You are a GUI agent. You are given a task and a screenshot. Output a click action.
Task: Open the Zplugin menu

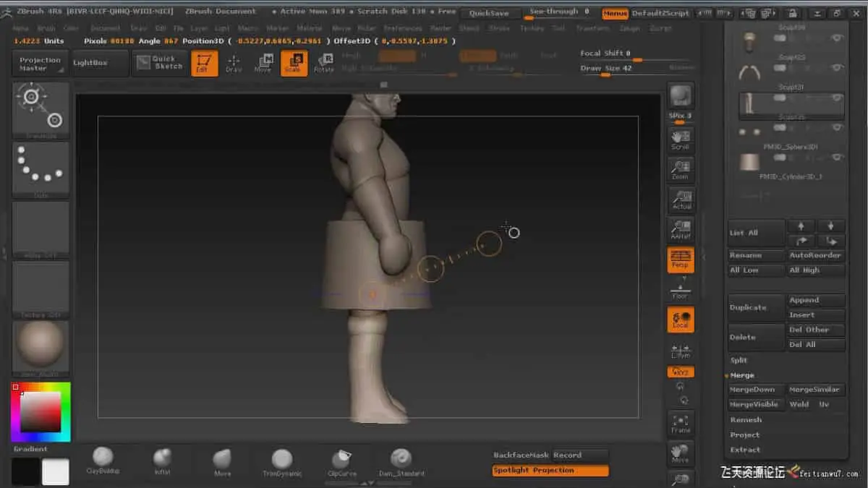point(629,28)
